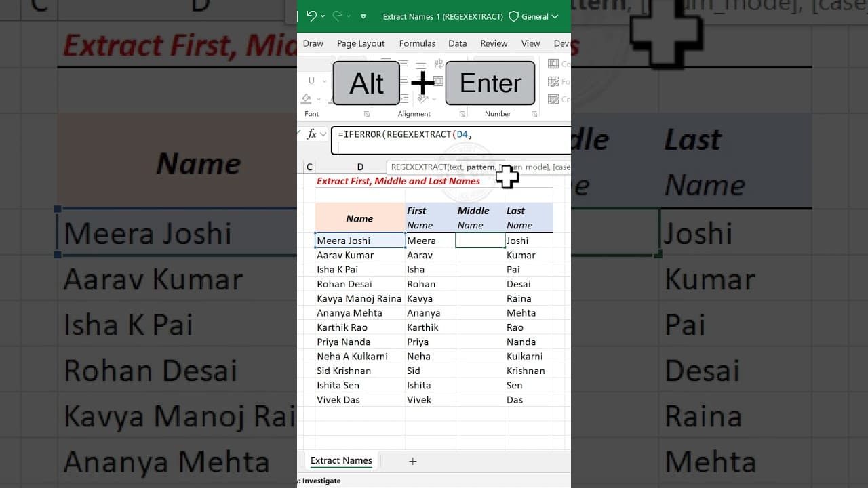Viewport: 868px width, 488px height.
Task: Click the sensitivity shield icon
Action: 514,16
